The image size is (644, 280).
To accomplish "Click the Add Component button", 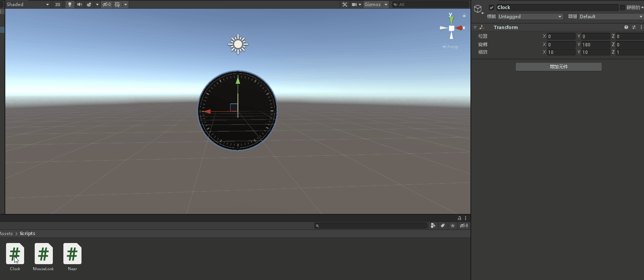I will [558, 67].
